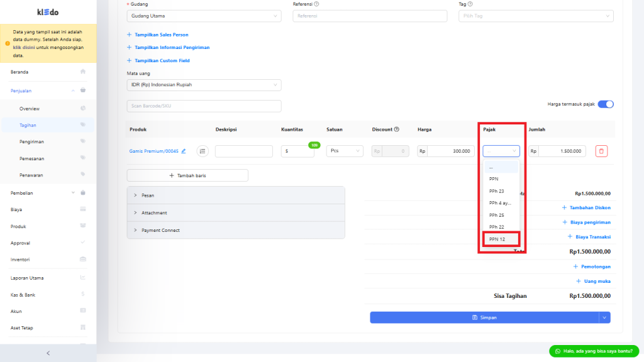Viewport: 644px width, 362px height.
Task: Open the WhatsApp help chat button
Action: click(x=594, y=351)
